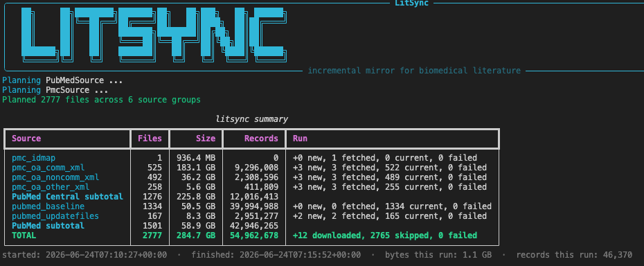Click the 'incremental mirror for biomedical literature' subtitle

(414, 71)
